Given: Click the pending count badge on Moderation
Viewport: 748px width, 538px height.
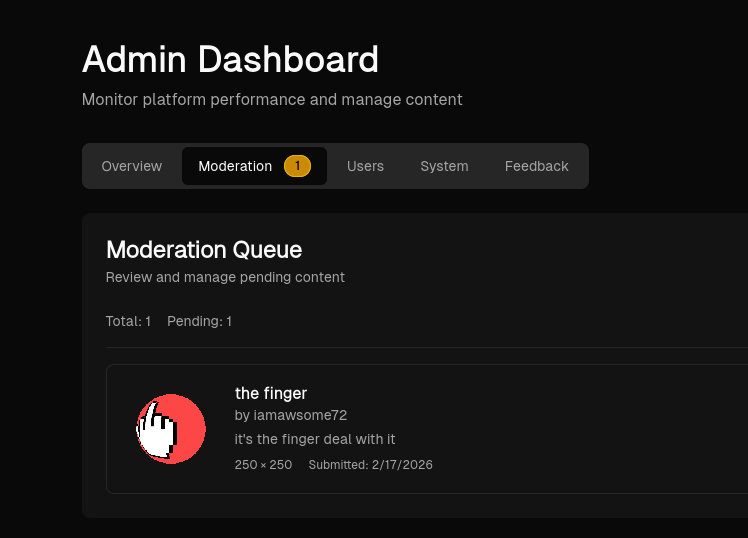Looking at the screenshot, I should tap(297, 166).
